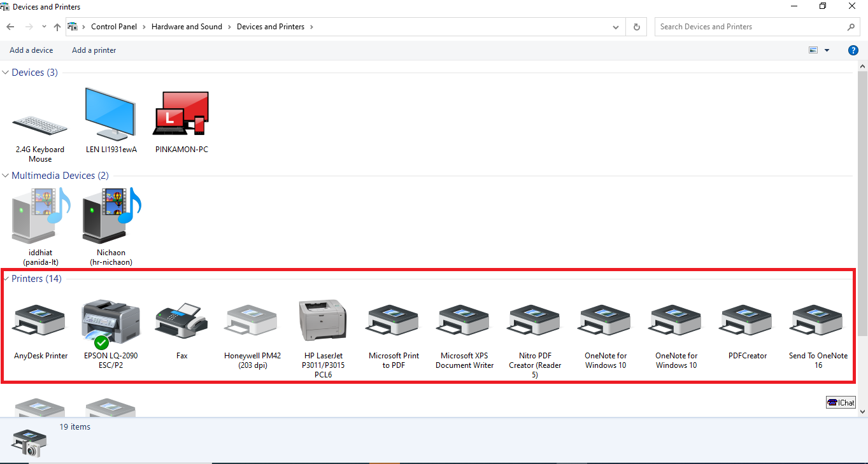Go to Hardware and Sound breadcrumb
868x464 pixels.
(187, 27)
